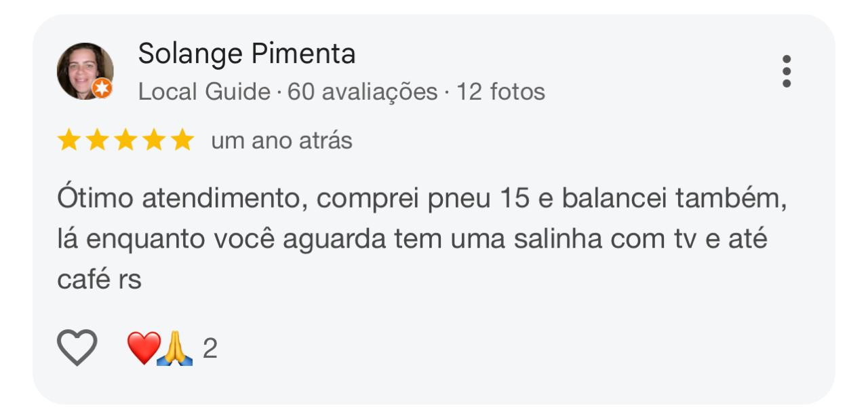Like the review with the outline heart
Viewport: 868px width, 410px height.
77,348
